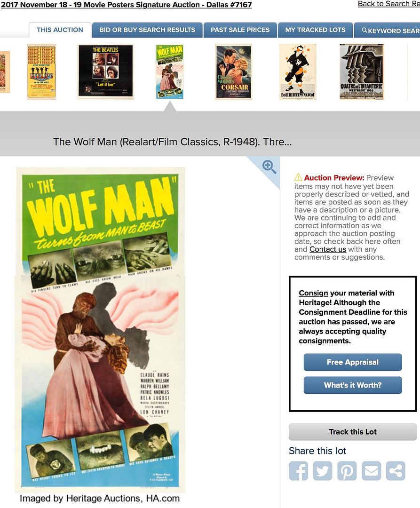Select The Beatles Let it be thumbnail

(105, 71)
